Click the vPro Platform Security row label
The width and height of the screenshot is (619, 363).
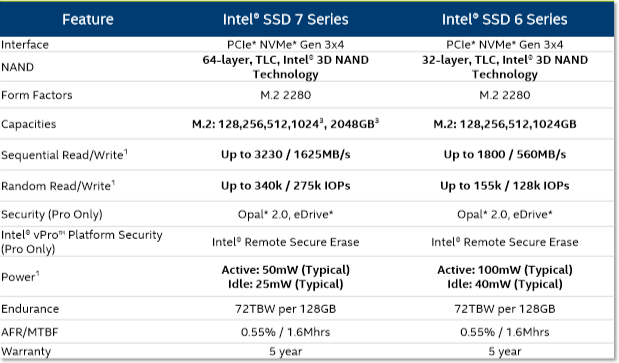(82, 242)
